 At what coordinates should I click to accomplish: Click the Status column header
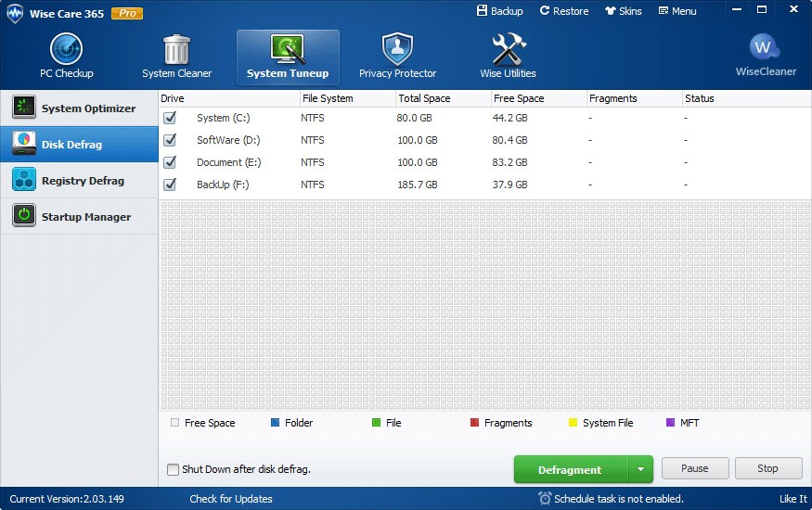pyautogui.click(x=747, y=98)
